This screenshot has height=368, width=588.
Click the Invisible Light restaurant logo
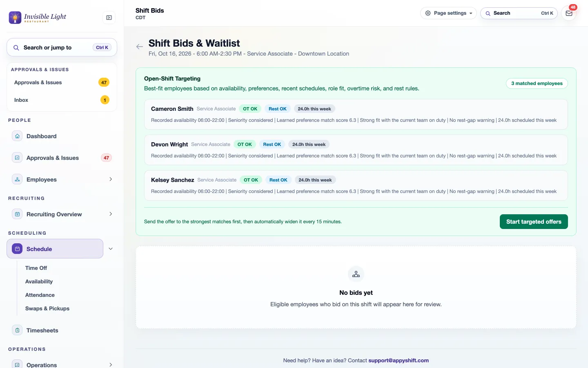[x=37, y=17]
